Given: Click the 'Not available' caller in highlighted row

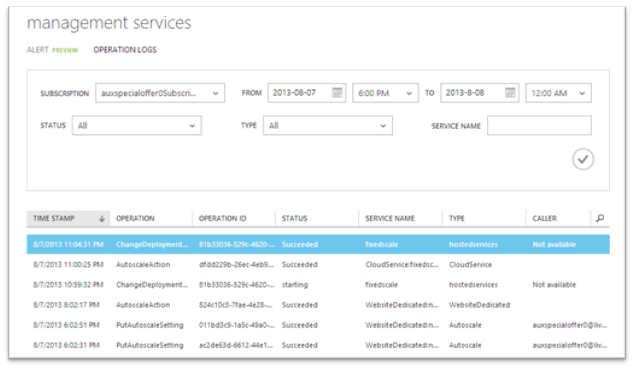Looking at the screenshot, I should coord(554,245).
